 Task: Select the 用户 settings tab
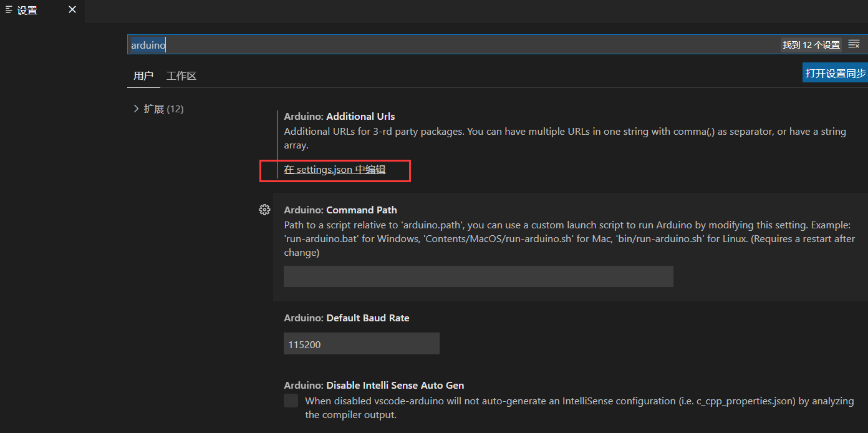(x=143, y=75)
